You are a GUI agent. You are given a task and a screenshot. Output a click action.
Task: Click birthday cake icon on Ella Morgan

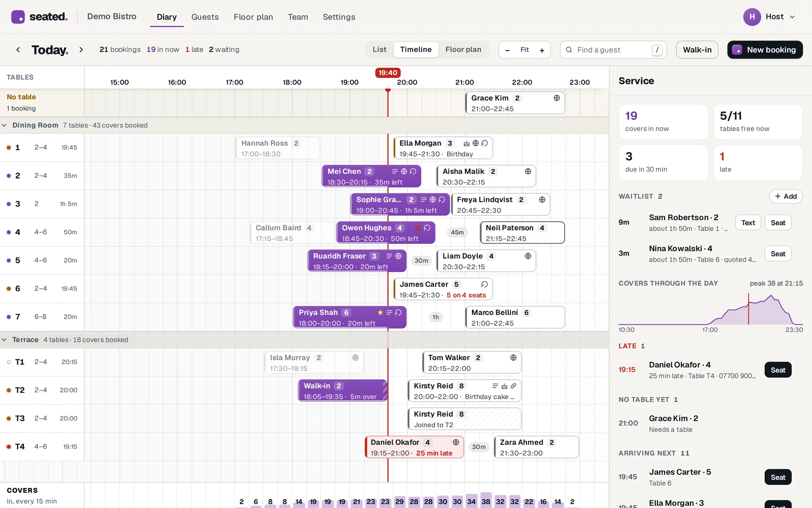(x=467, y=143)
